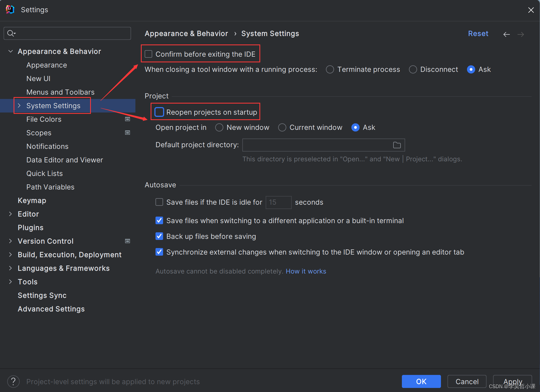This screenshot has width=540, height=392.
Task: Select New window radio button
Action: tap(219, 127)
